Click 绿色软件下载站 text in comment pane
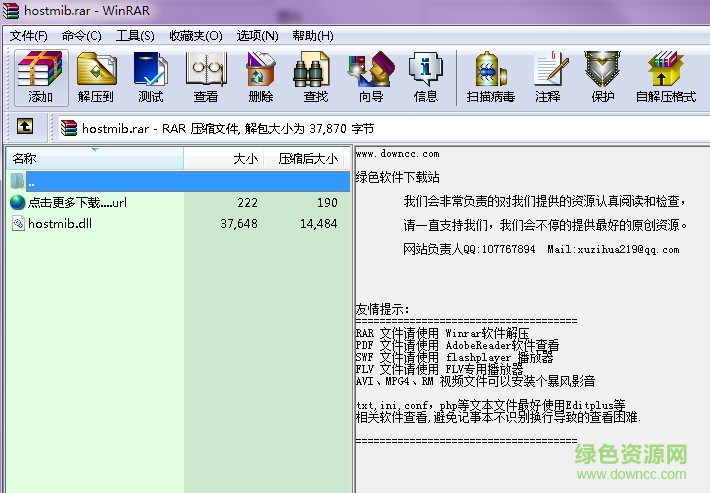This screenshot has height=493, width=710. coord(398,177)
